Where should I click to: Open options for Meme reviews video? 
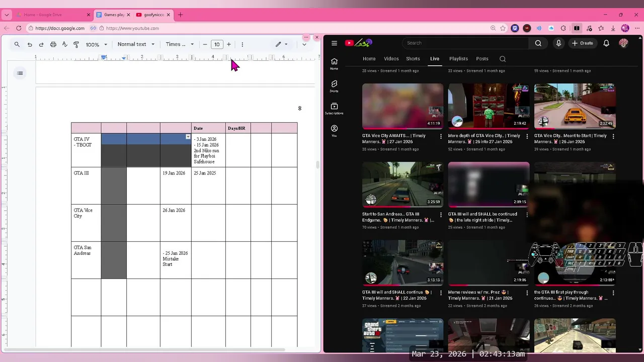tap(527, 293)
